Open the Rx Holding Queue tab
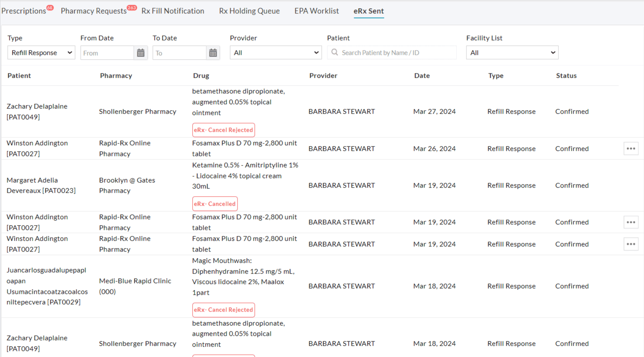This screenshot has width=644, height=357. 249,11
